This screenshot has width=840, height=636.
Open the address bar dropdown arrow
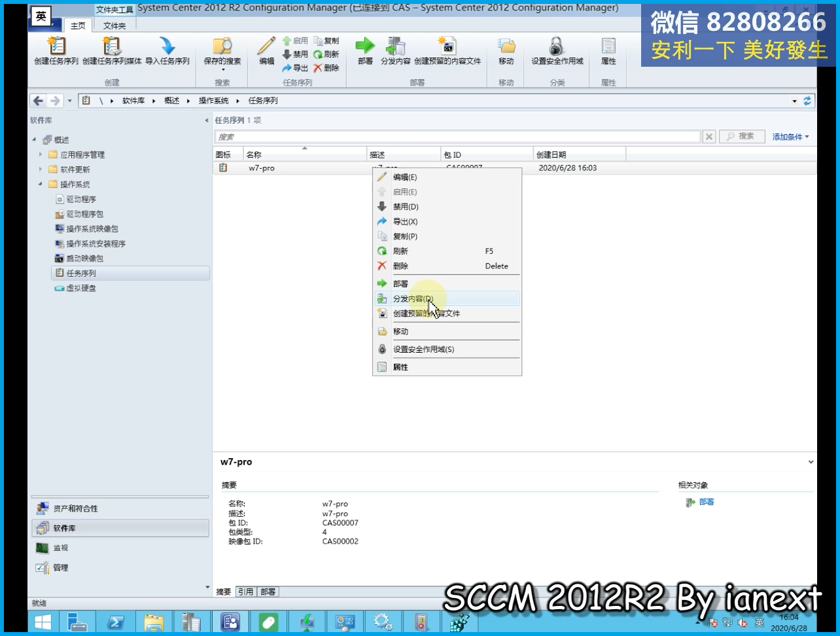click(795, 101)
